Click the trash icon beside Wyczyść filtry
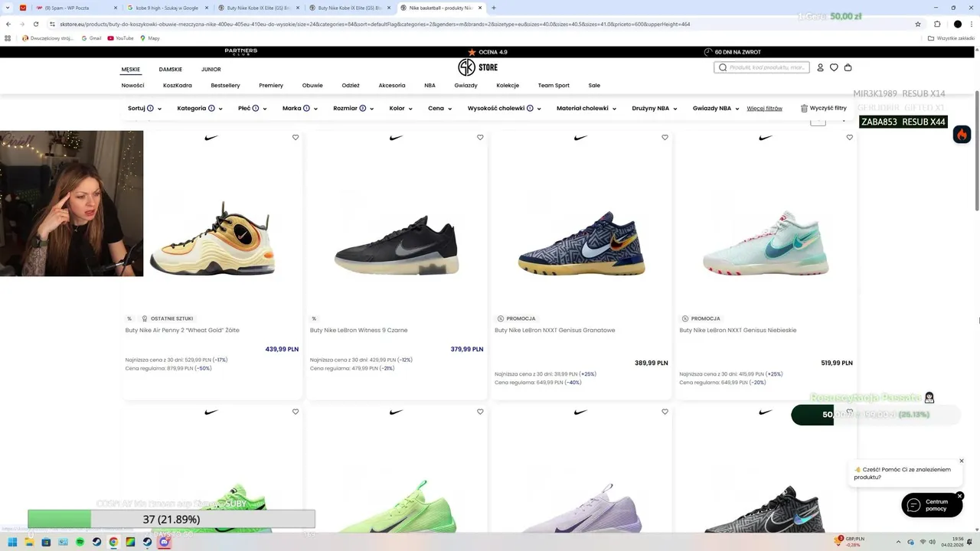 click(x=804, y=109)
